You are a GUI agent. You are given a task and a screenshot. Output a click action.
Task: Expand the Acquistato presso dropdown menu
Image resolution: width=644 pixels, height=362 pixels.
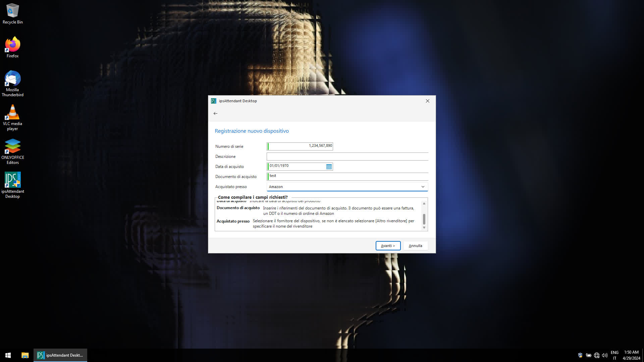(423, 186)
